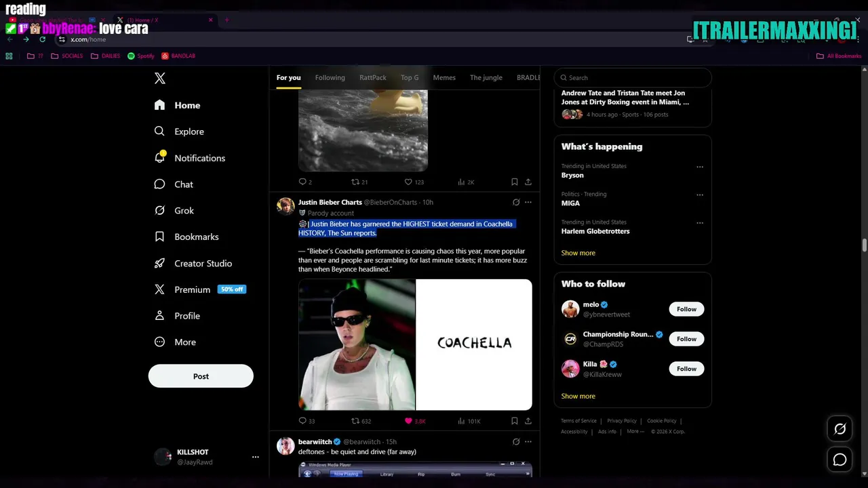Open Bookmarks in sidebar
Image resolution: width=868 pixels, height=488 pixels.
pyautogui.click(x=186, y=237)
